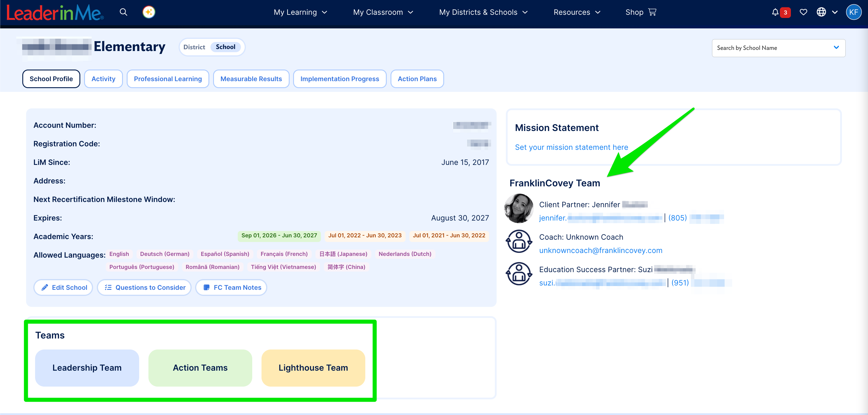Click Edit School button
868x415 pixels.
click(63, 287)
